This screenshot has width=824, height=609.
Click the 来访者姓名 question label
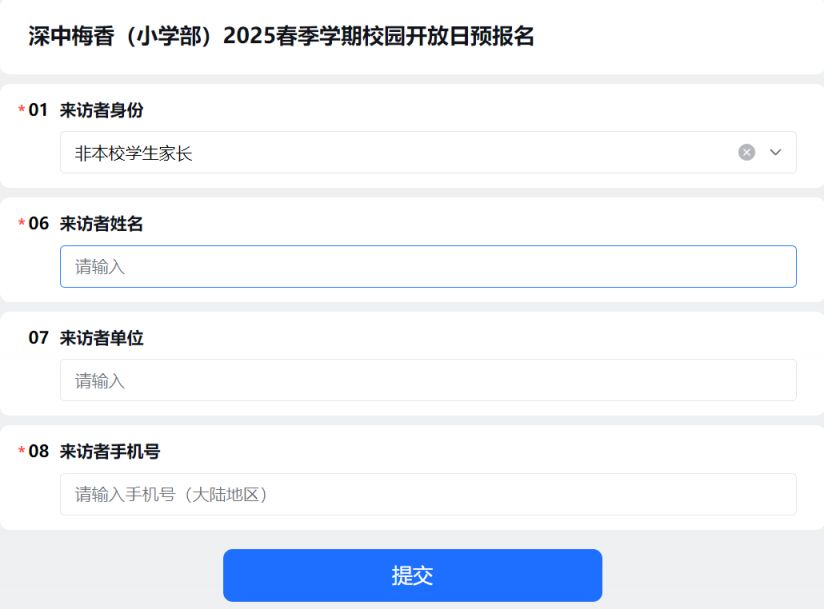click(101, 224)
